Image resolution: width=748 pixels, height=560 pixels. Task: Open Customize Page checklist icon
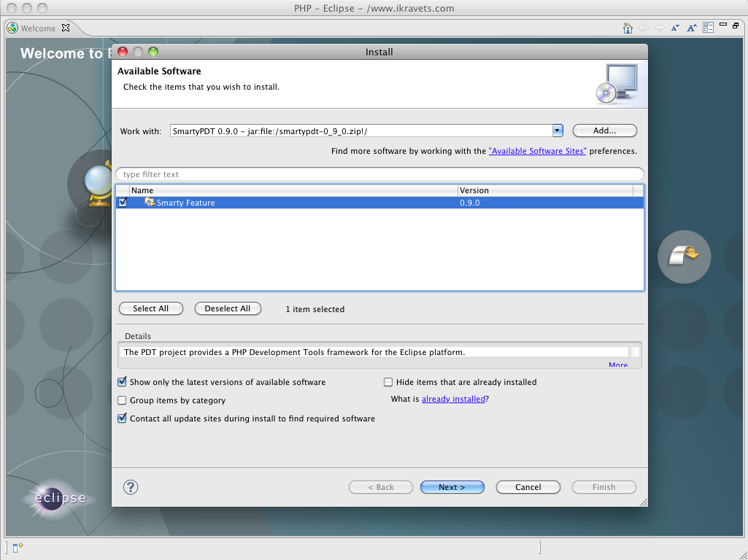(708, 28)
